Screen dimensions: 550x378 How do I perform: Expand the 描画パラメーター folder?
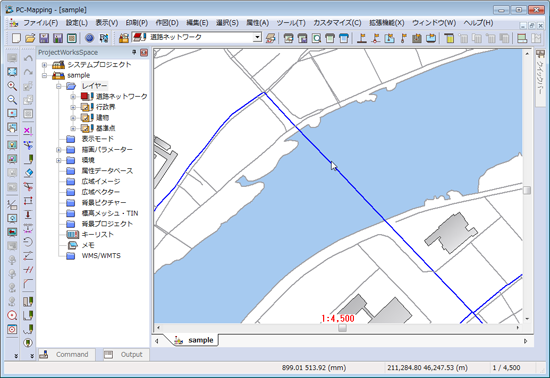[59, 150]
